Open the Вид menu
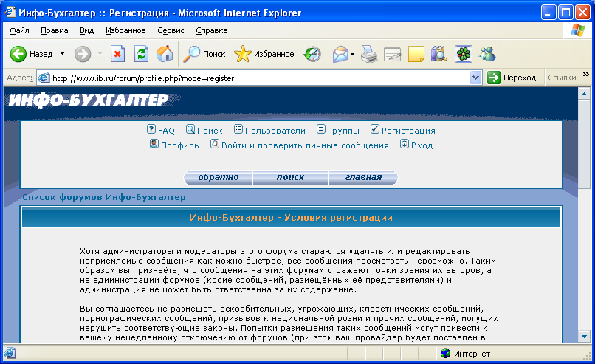The width and height of the screenshot is (595, 364). pos(86,30)
